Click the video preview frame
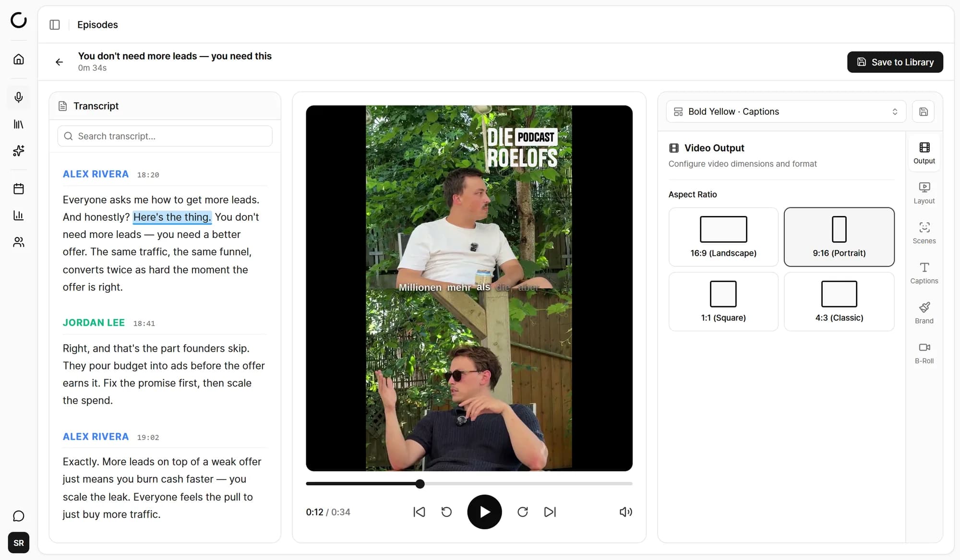 pyautogui.click(x=469, y=288)
